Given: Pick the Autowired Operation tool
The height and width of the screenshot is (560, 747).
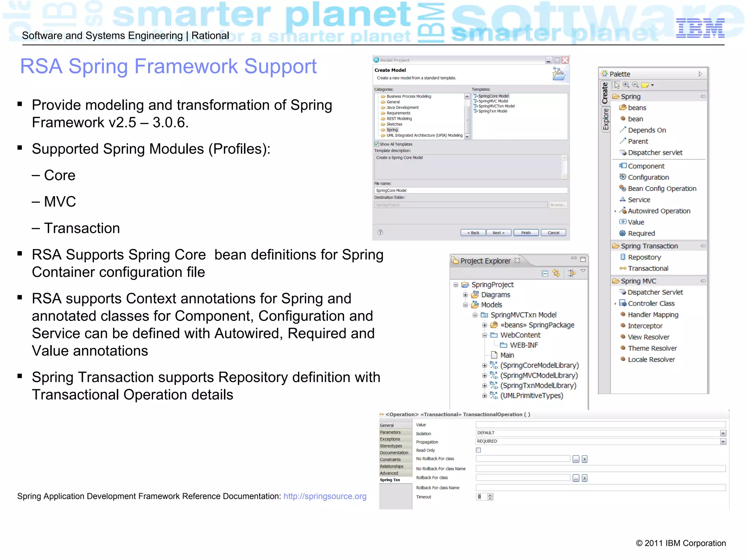Looking at the screenshot, I should point(655,211).
